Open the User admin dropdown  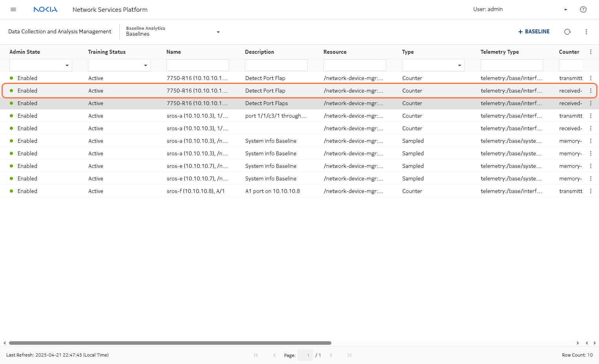(565, 9)
